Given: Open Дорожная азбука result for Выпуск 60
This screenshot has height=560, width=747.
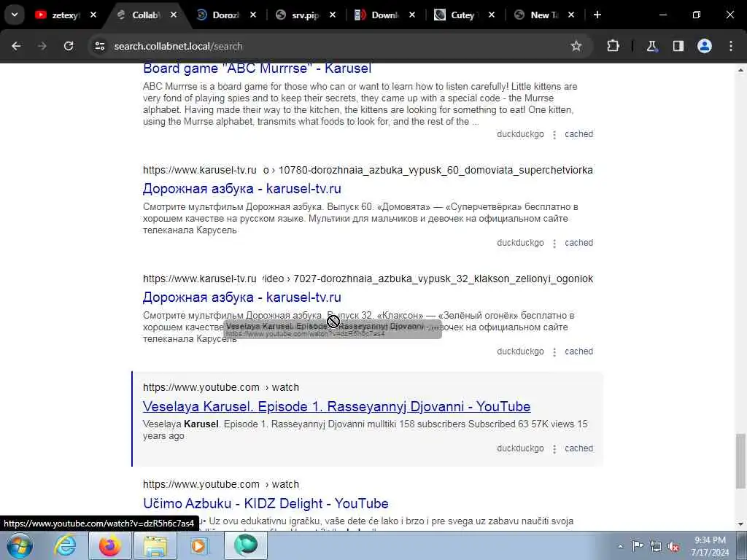Looking at the screenshot, I should (x=242, y=189).
